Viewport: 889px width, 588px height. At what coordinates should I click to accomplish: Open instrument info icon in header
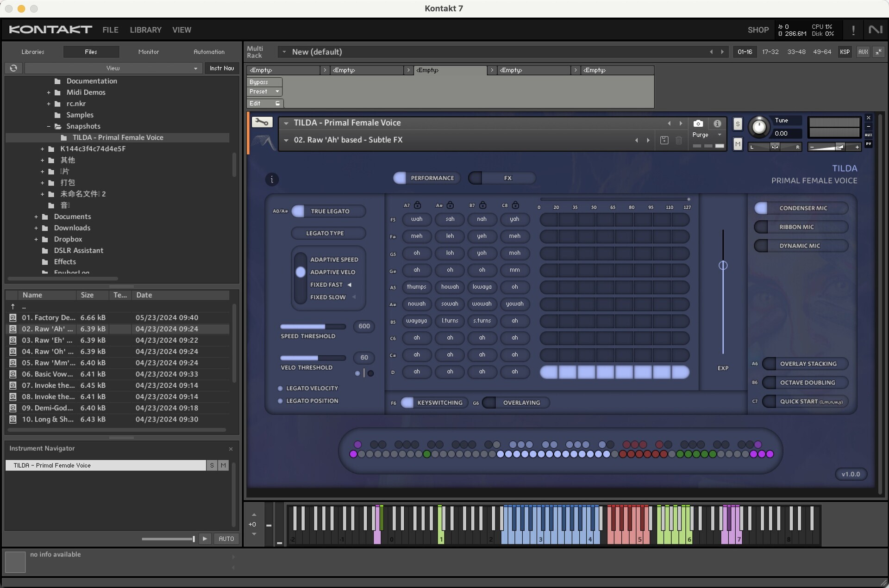pyautogui.click(x=717, y=124)
